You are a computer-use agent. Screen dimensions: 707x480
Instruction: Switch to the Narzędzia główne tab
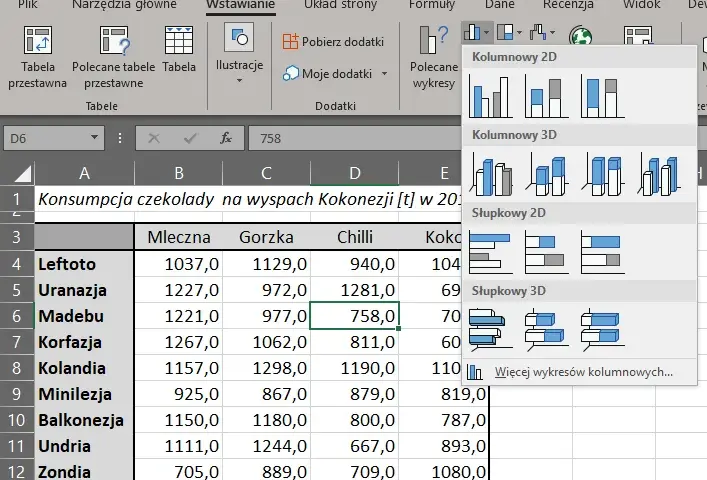point(124,5)
